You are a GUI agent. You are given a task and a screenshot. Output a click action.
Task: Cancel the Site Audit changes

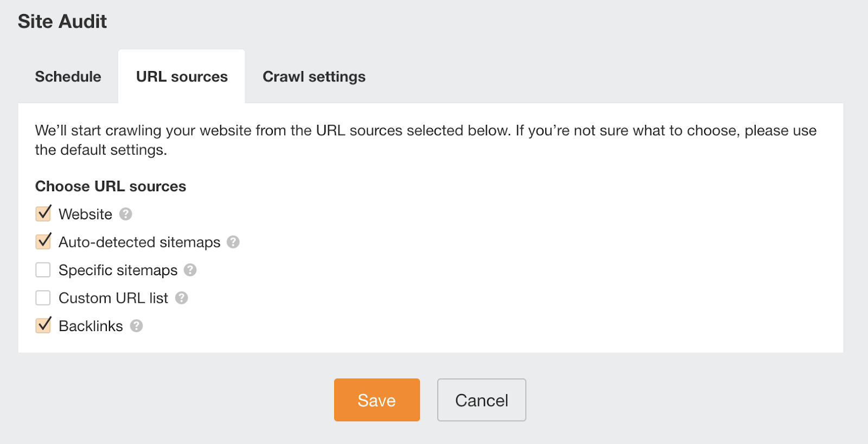[481, 400]
